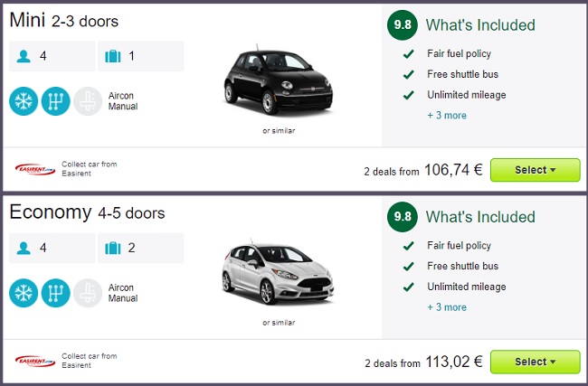Screen dimensions: 588x386
Task: Click the Economy 4-5 doors heading
Action: [87, 213]
